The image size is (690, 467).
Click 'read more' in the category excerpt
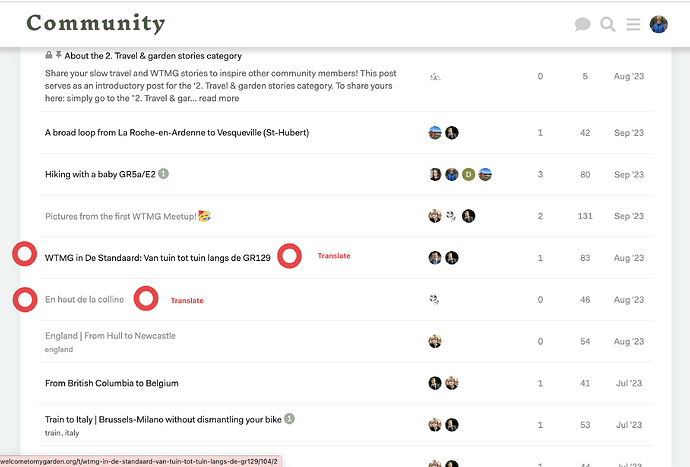pyautogui.click(x=219, y=98)
